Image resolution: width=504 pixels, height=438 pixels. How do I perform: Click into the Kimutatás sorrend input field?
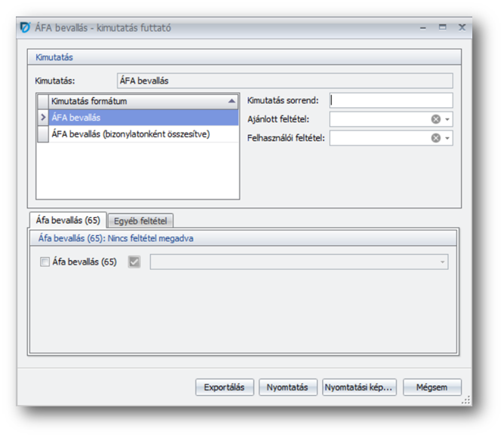[391, 100]
